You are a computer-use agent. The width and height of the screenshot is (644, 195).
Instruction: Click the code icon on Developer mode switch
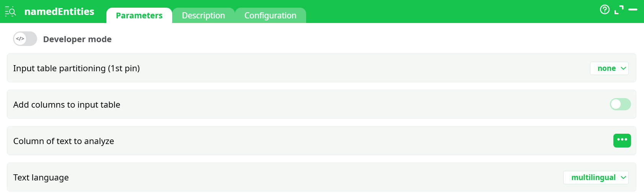click(x=20, y=39)
